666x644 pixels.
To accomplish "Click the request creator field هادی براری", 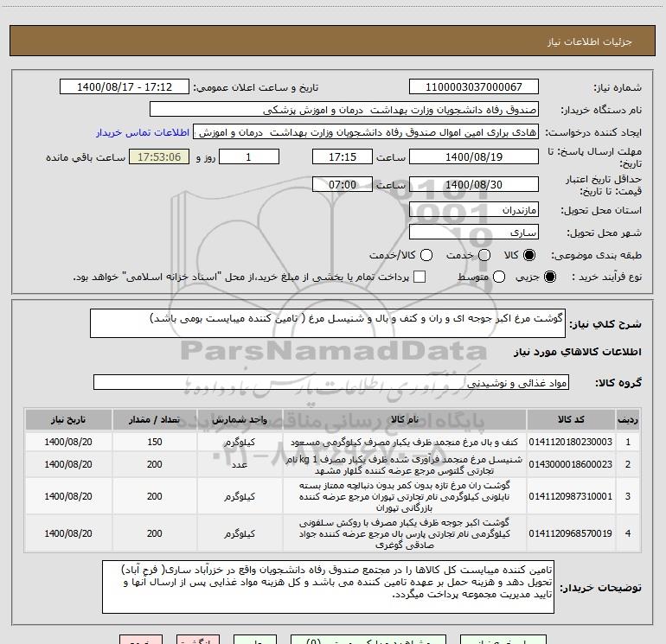I will tap(366, 132).
